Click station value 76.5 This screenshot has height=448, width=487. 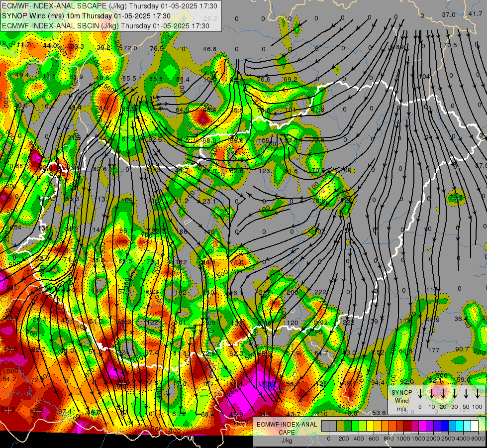(157, 48)
